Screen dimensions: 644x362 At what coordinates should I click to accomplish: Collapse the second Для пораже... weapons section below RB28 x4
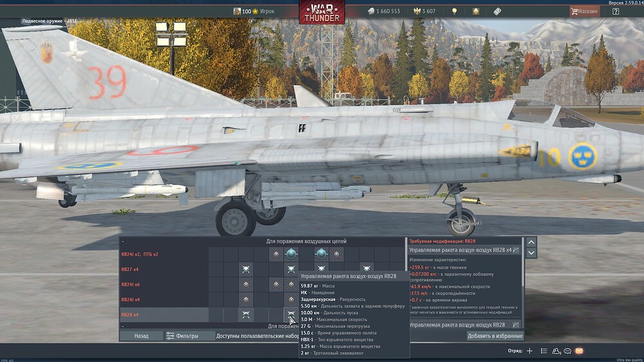coord(122,327)
